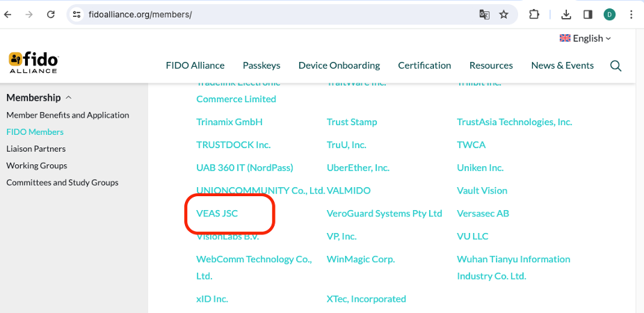Show browser downloads
This screenshot has width=644, height=313.
point(566,15)
